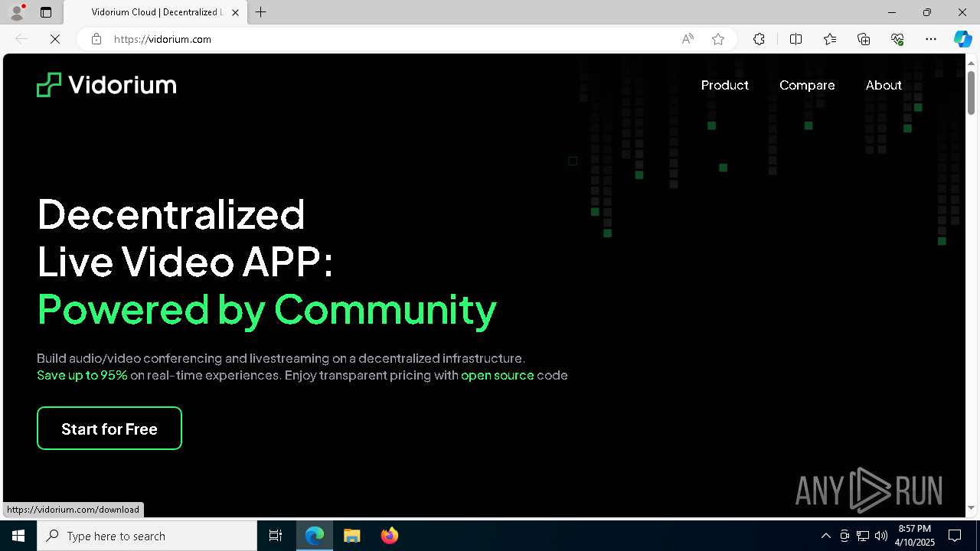Open the Compare menu
The width and height of the screenshot is (980, 551).
click(807, 85)
